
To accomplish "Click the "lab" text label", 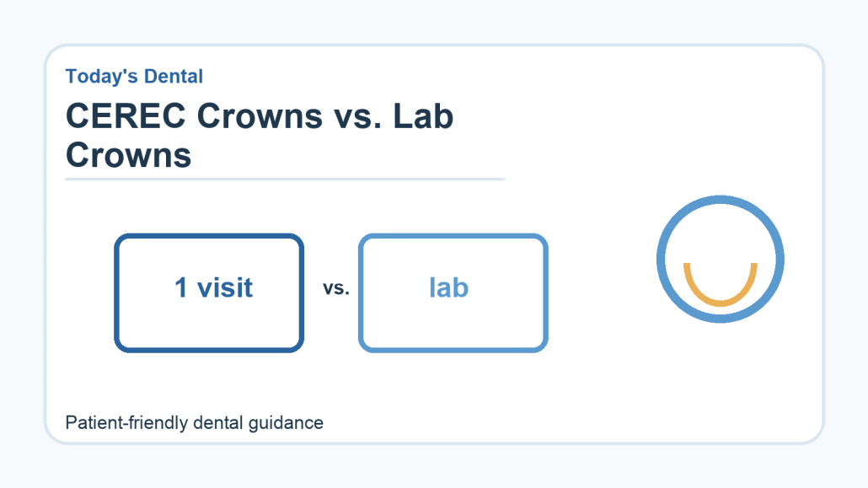I will tap(449, 287).
